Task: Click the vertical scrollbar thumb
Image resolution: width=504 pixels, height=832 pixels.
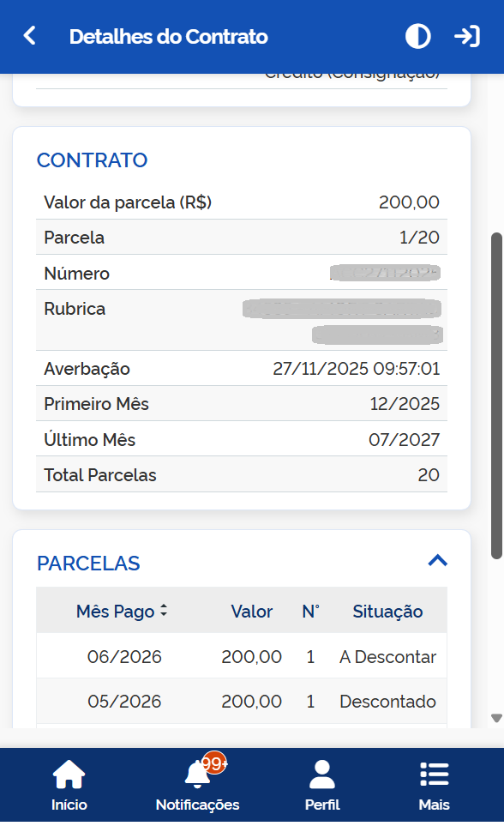Action: click(496, 395)
